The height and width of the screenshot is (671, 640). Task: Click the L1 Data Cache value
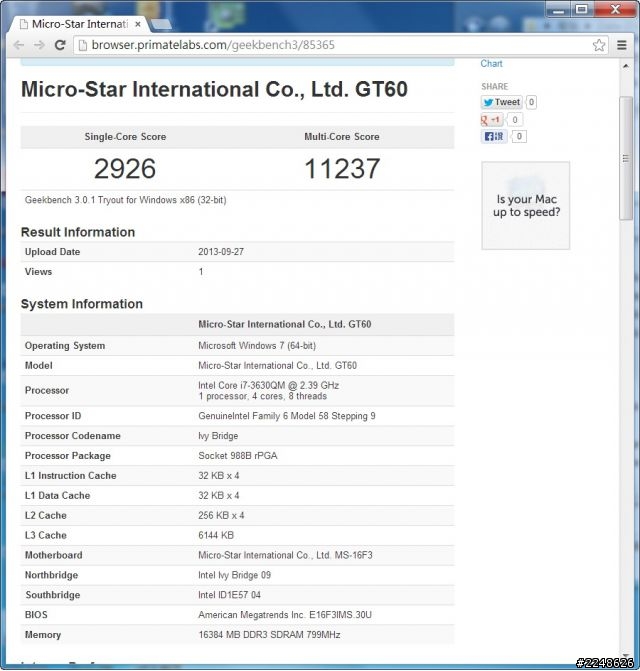[x=219, y=496]
